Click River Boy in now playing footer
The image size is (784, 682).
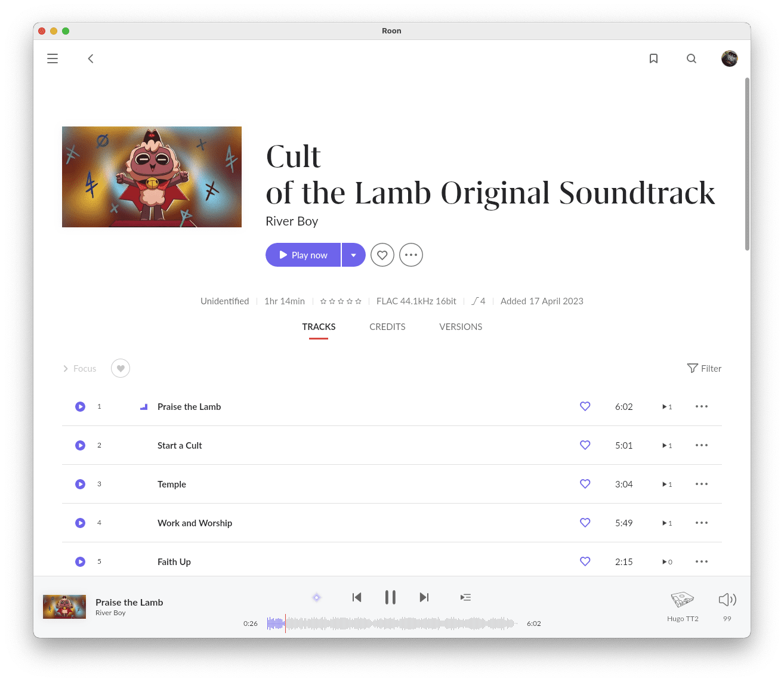click(110, 613)
